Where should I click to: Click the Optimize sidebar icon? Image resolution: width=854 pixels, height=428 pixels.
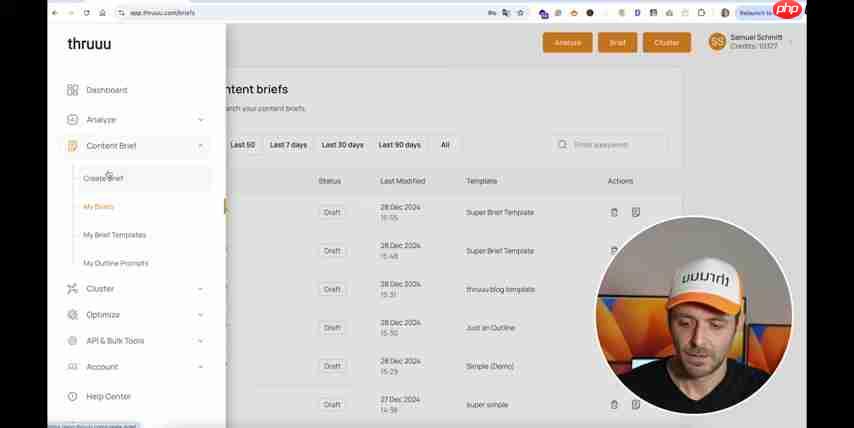[72, 315]
